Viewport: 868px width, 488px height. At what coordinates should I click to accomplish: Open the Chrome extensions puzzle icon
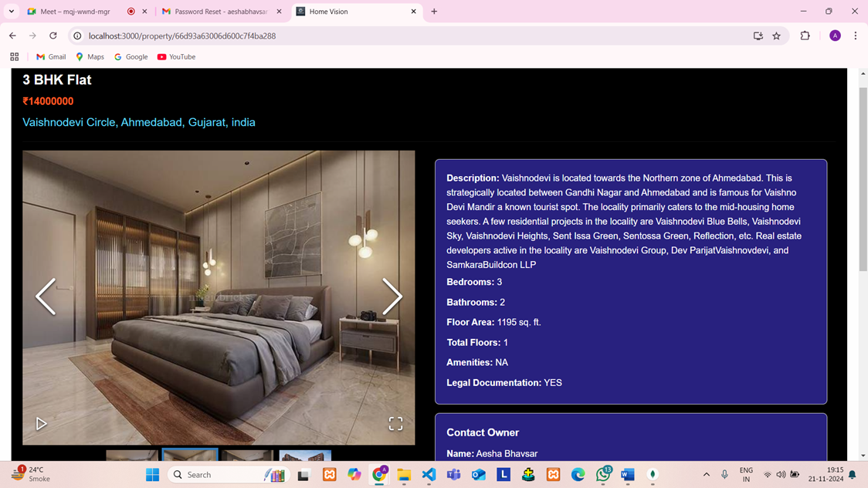click(x=805, y=36)
